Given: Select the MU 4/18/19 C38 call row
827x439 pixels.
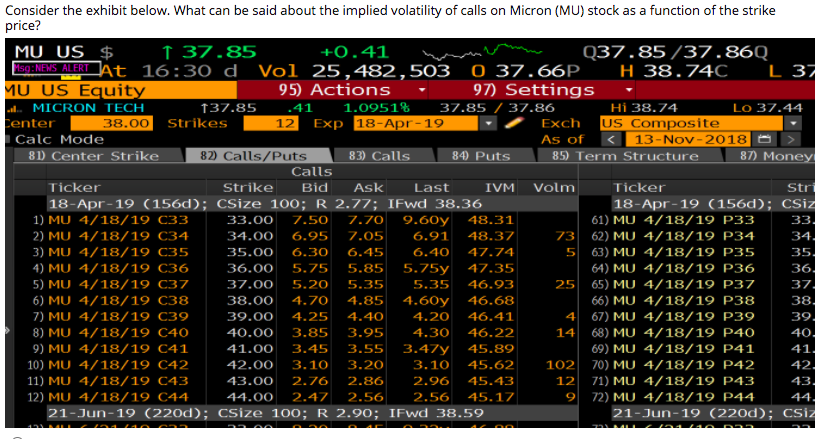Looking at the screenshot, I should (295, 300).
